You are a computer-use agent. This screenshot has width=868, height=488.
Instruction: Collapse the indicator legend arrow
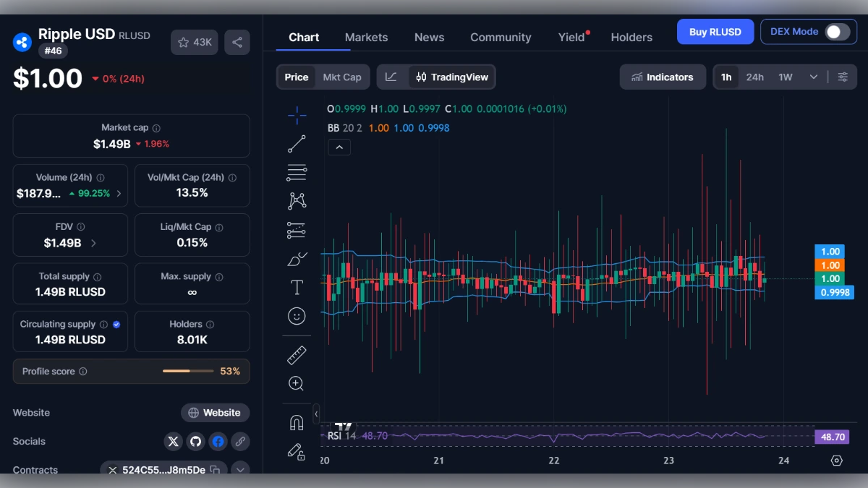(x=339, y=147)
